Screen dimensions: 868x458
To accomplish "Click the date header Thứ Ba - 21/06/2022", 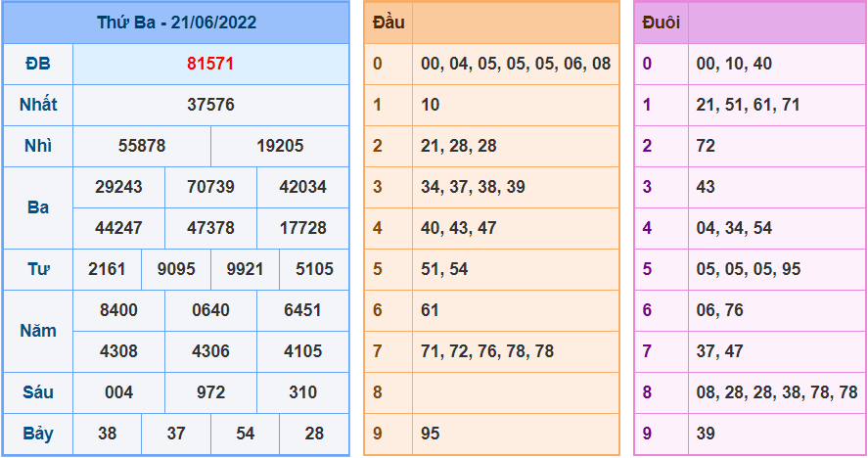I will point(176,23).
